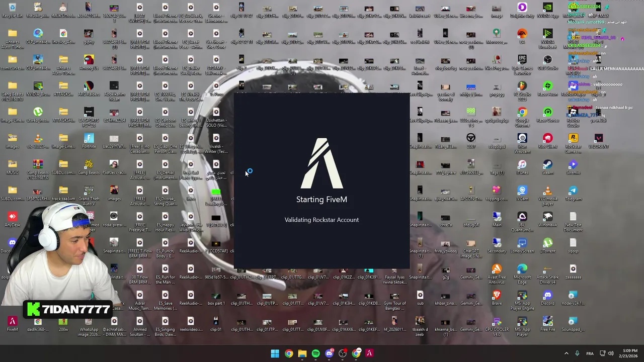Click the Riot Client shortcut
644x362 pixels.
tap(547, 141)
